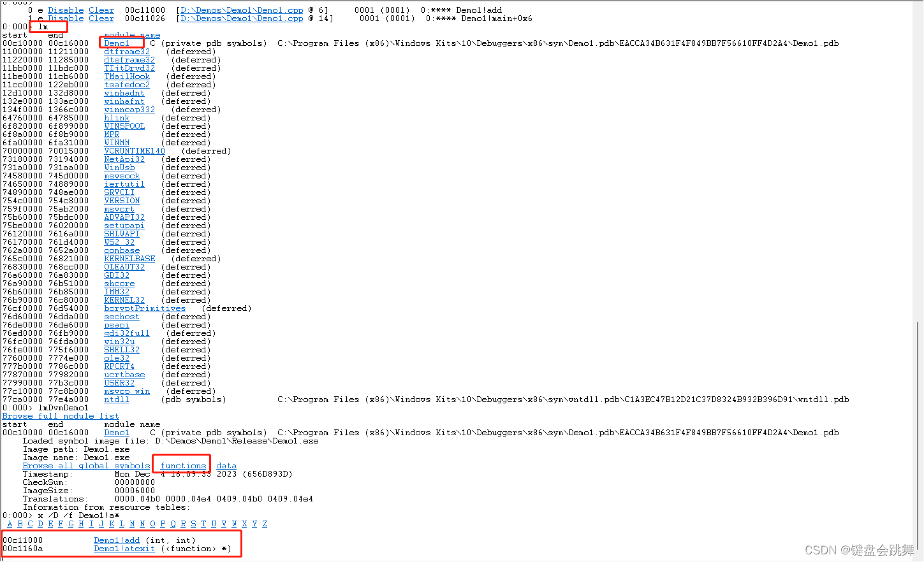The width and height of the screenshot is (924, 562).
Task: Open ole32 module link
Action: coord(117,358)
